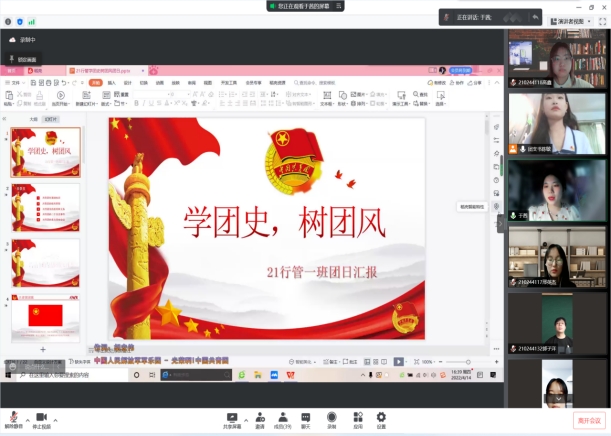Open the font size combo box
The height and width of the screenshot is (436, 611).
(180, 94)
